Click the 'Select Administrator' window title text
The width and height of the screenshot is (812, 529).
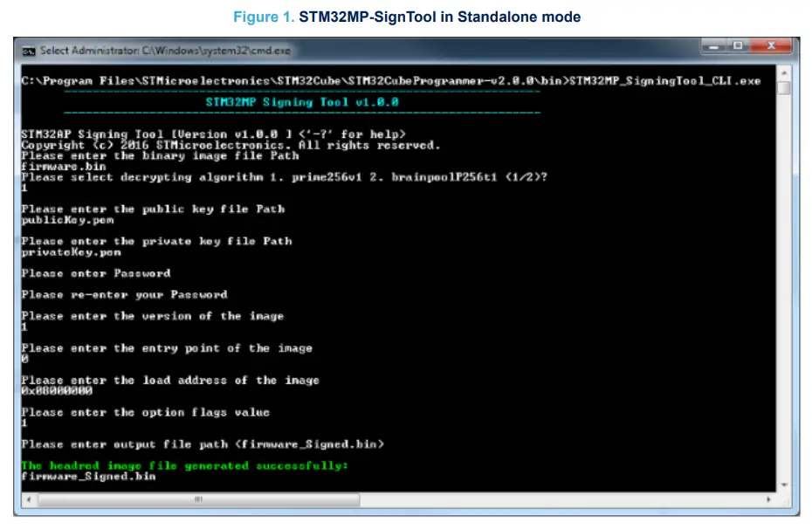(165, 51)
